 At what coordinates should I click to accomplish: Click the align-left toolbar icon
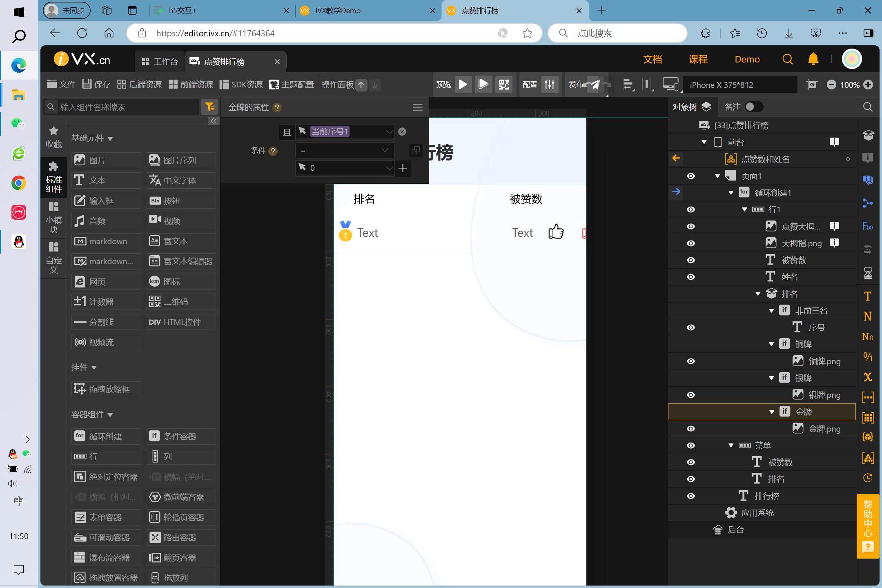point(627,85)
